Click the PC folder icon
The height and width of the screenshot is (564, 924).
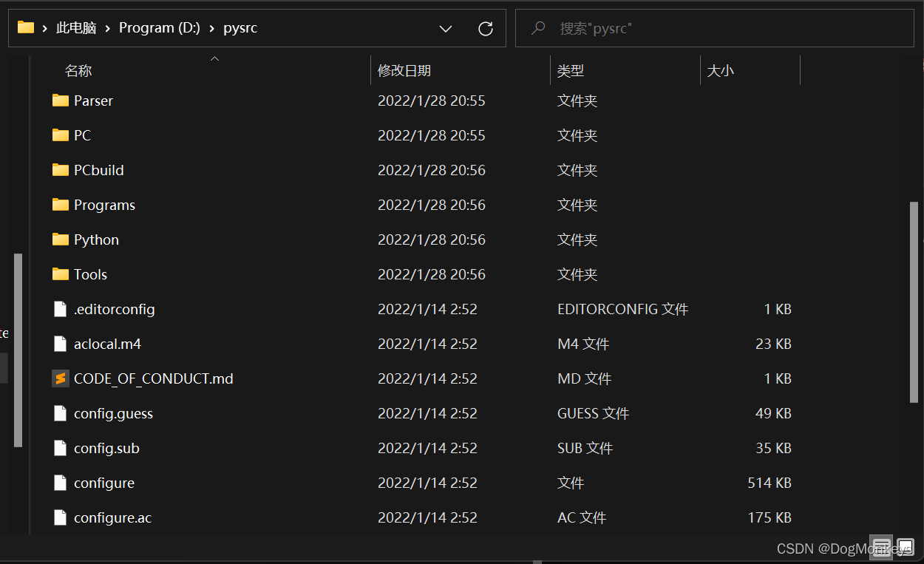pos(61,135)
